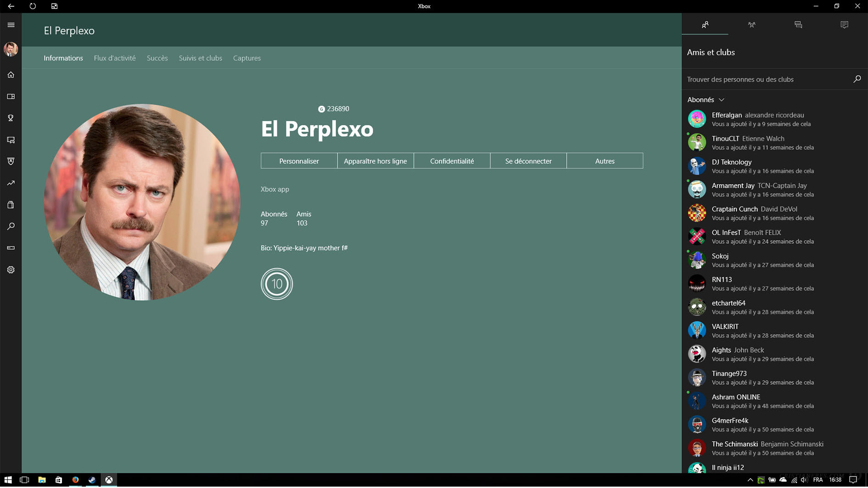Click the magnifier in the friends search box

tap(857, 79)
